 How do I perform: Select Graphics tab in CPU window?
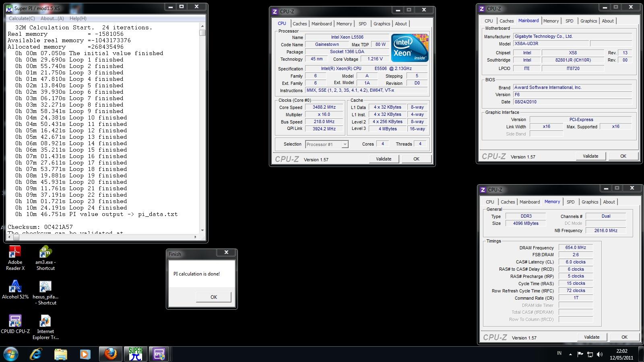[382, 24]
